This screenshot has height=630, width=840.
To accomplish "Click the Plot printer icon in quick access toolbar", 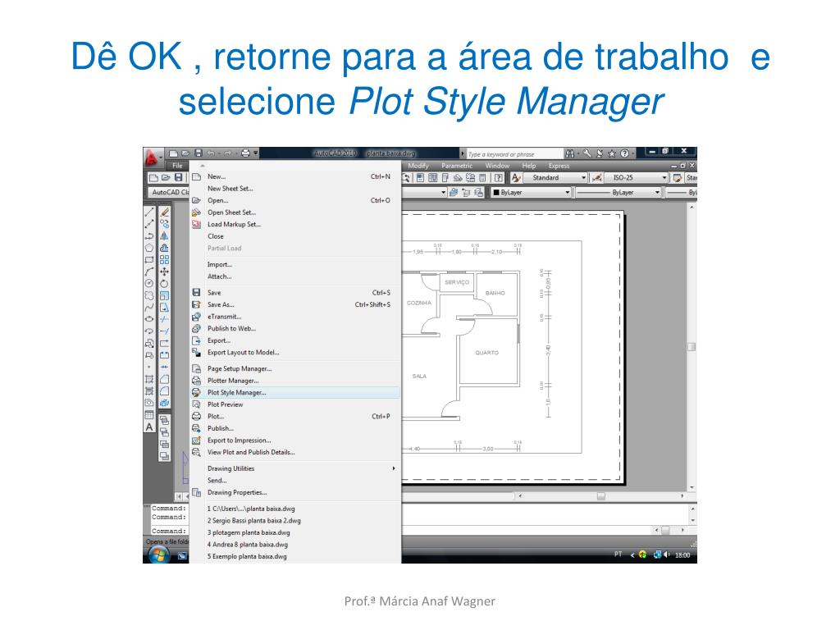I will 245,153.
